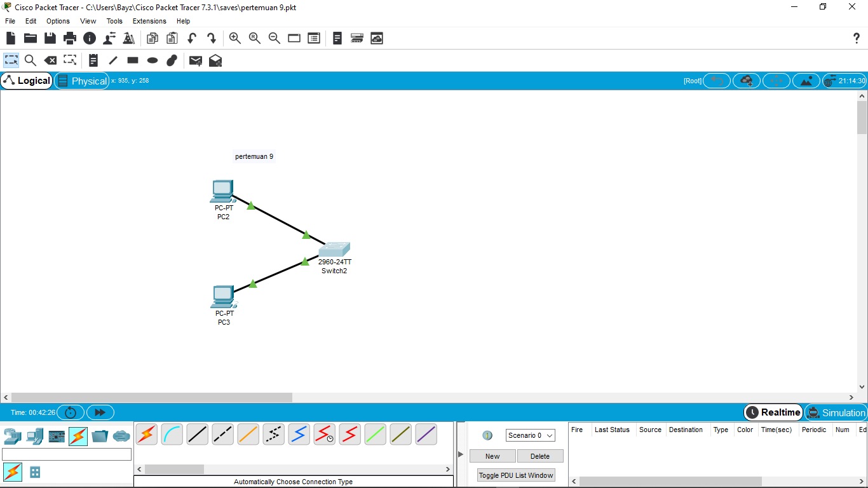
Task: Open the Options menu
Action: click(x=58, y=21)
